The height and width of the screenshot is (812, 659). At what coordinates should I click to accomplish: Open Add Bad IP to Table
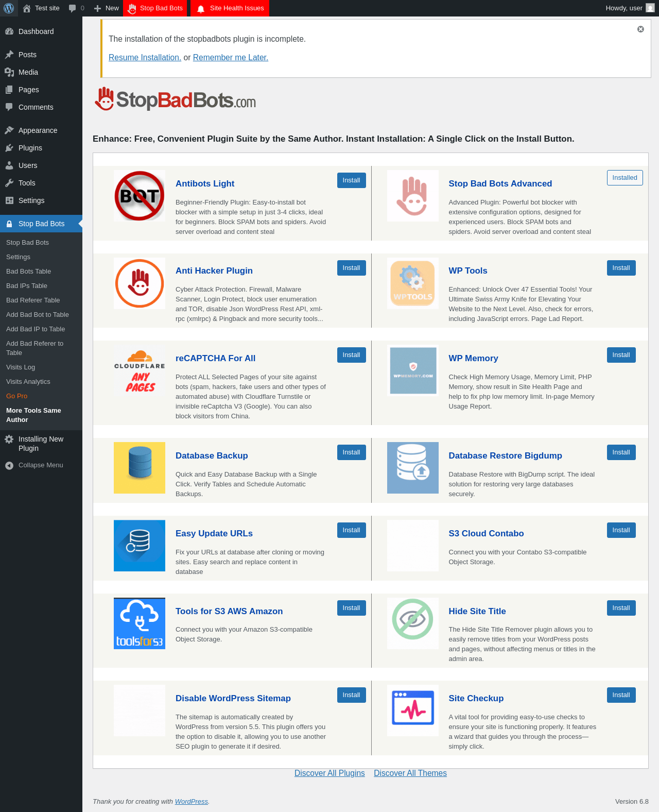(36, 329)
